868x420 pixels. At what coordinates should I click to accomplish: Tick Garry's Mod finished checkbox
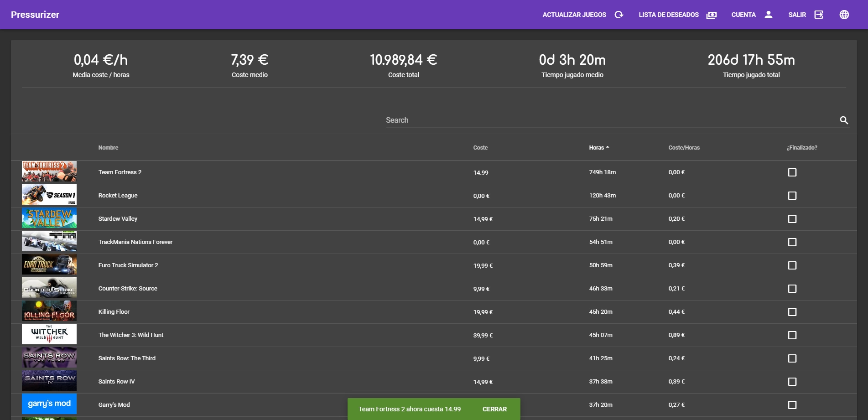(792, 405)
